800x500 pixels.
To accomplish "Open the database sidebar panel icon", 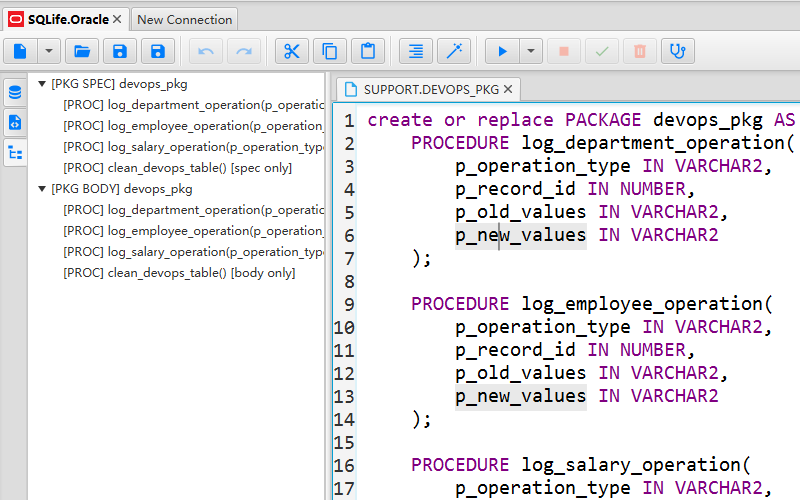I will coord(15,93).
